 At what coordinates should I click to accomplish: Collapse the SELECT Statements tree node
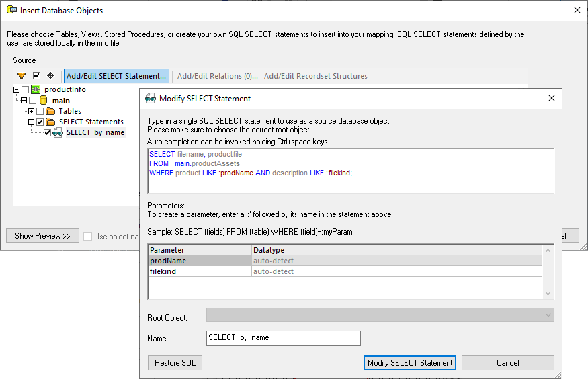point(31,122)
